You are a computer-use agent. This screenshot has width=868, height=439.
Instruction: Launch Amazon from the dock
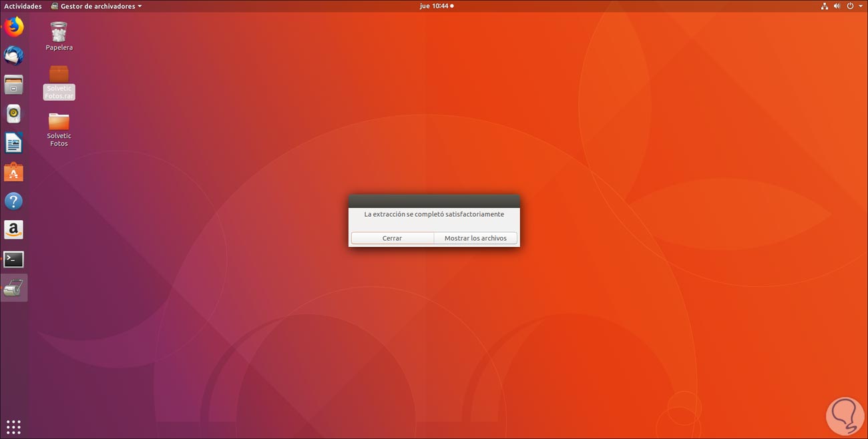click(13, 230)
